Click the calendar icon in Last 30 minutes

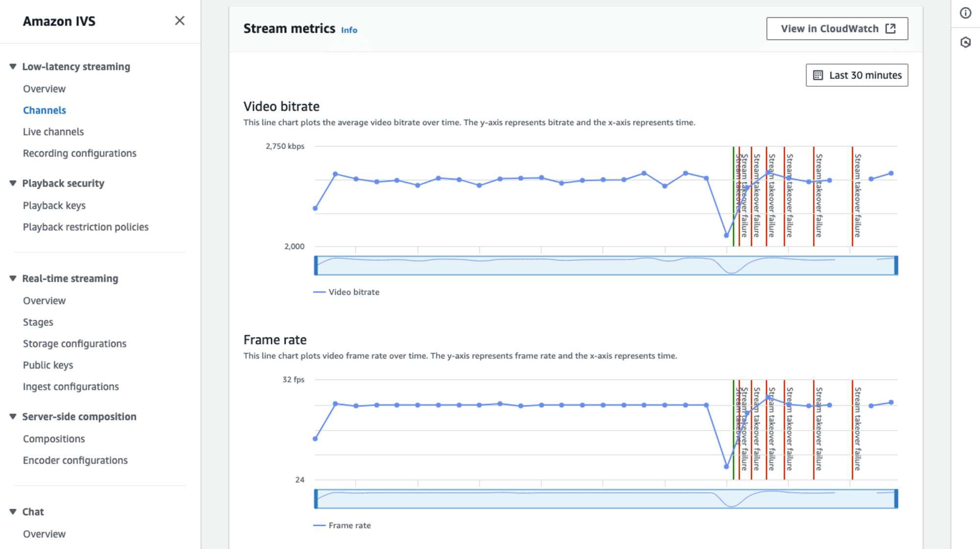tap(818, 75)
